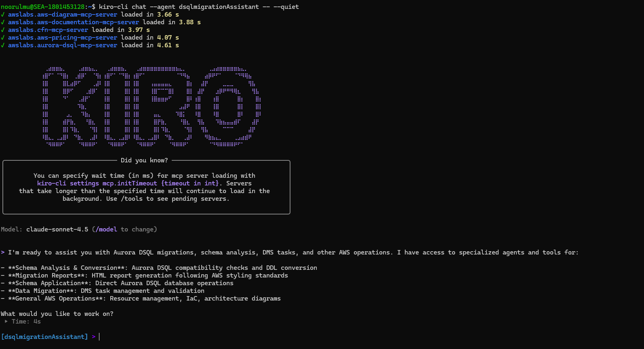
Task: Click the "Schema Analysis & Conversion" bullet line
Action: click(x=159, y=268)
